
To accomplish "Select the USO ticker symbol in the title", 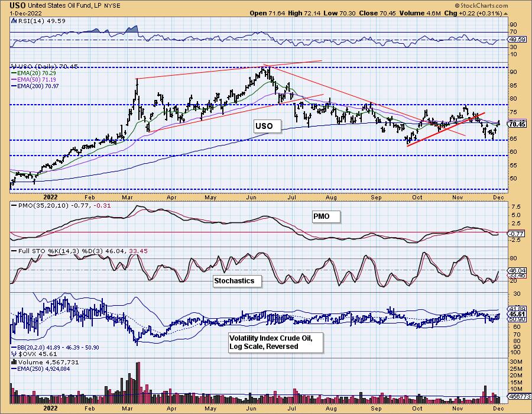I will tap(18, 5).
